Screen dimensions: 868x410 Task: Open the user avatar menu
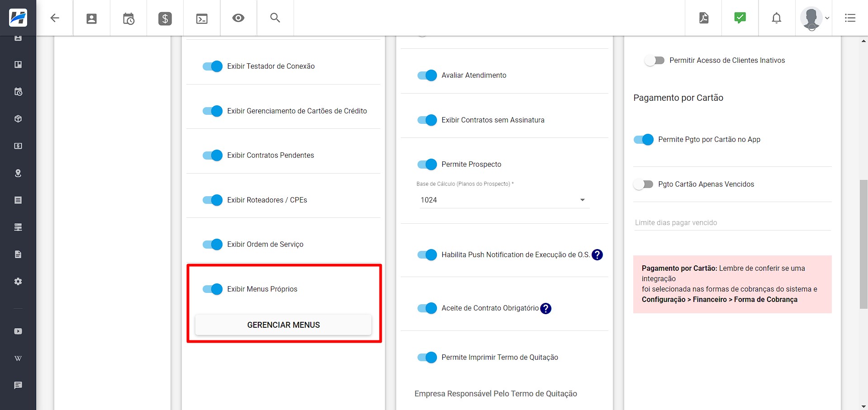pos(814,18)
